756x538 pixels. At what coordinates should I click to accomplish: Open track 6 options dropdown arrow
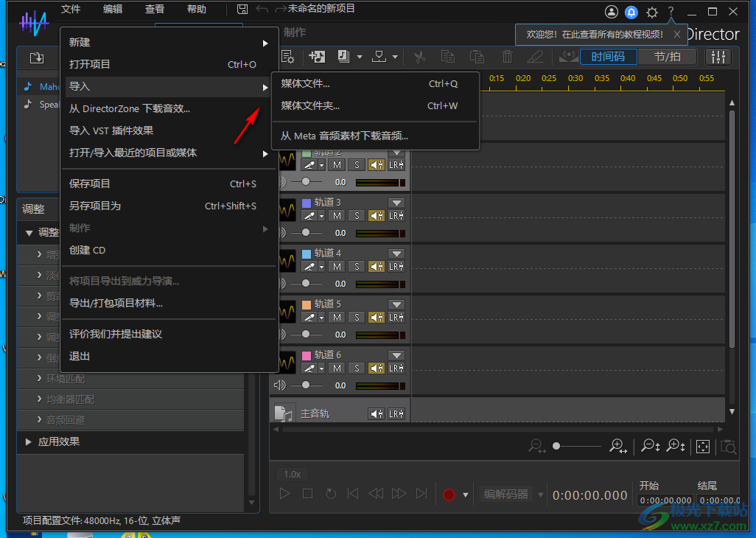(x=396, y=355)
